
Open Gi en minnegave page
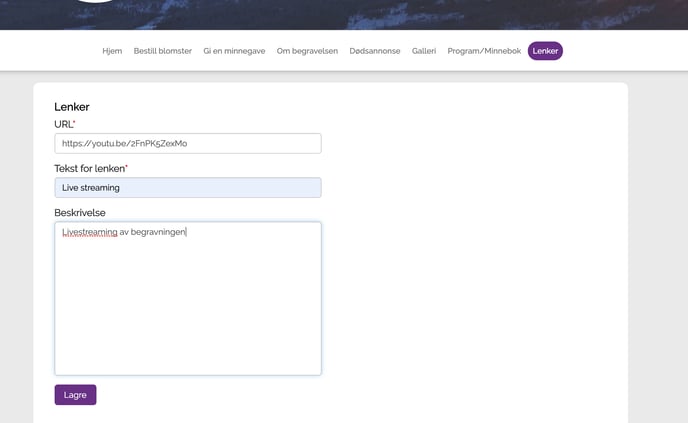pos(234,51)
